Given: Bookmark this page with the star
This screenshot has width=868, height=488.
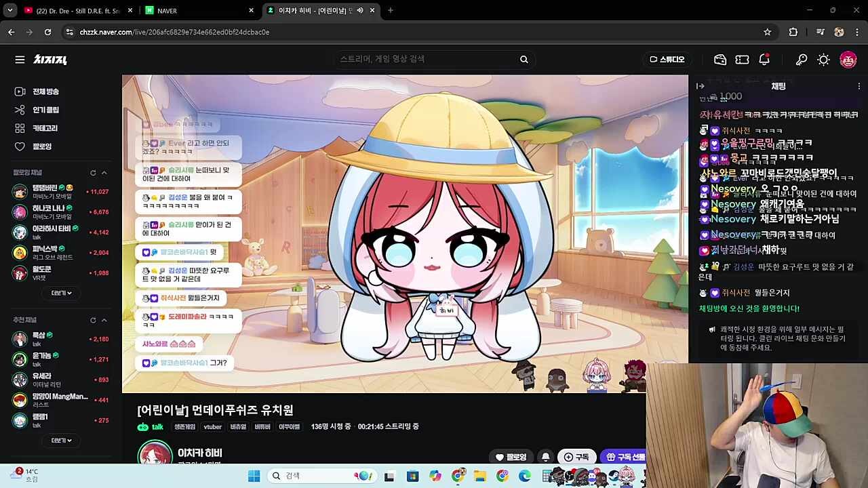Looking at the screenshot, I should [767, 32].
